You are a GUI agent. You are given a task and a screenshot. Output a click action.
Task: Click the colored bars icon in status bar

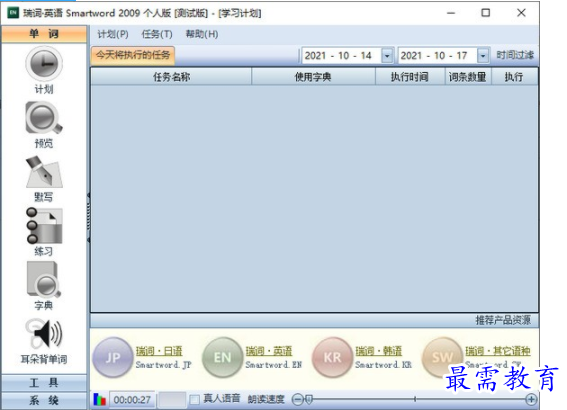click(x=99, y=399)
